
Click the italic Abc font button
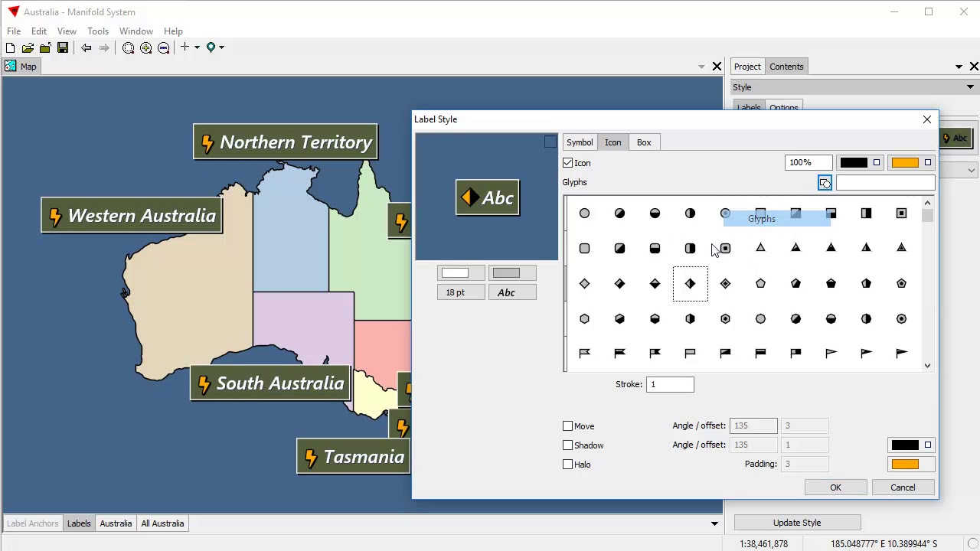coord(512,292)
